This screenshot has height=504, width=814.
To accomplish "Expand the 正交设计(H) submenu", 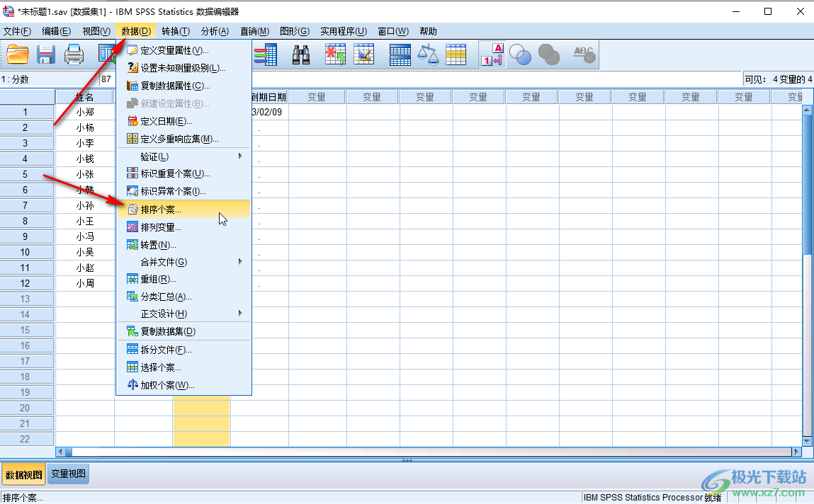I will (x=183, y=314).
